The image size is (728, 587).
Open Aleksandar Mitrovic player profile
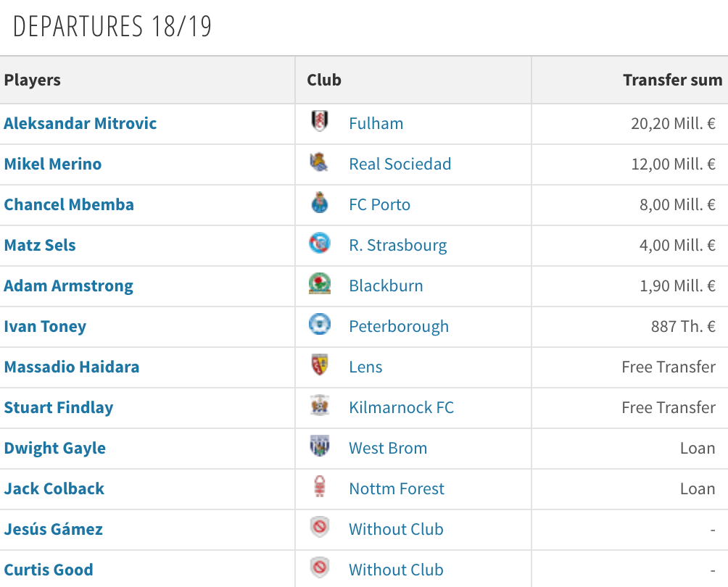tap(80, 123)
